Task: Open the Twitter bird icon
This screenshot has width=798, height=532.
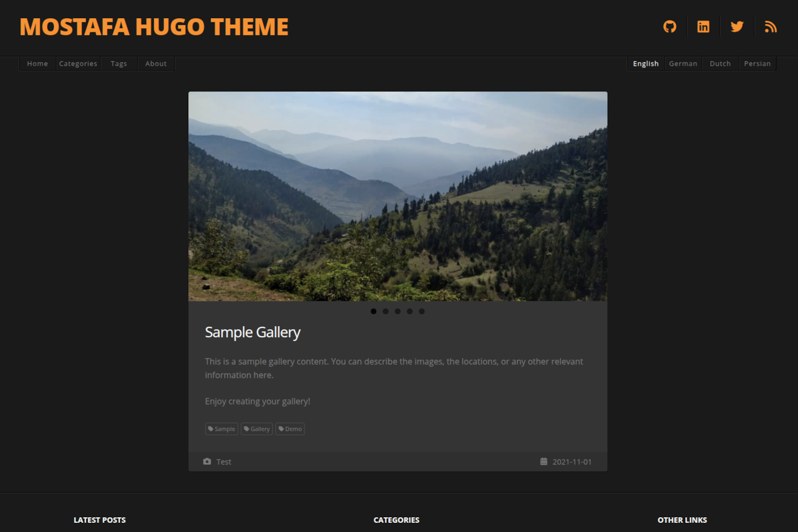Action: point(737,27)
